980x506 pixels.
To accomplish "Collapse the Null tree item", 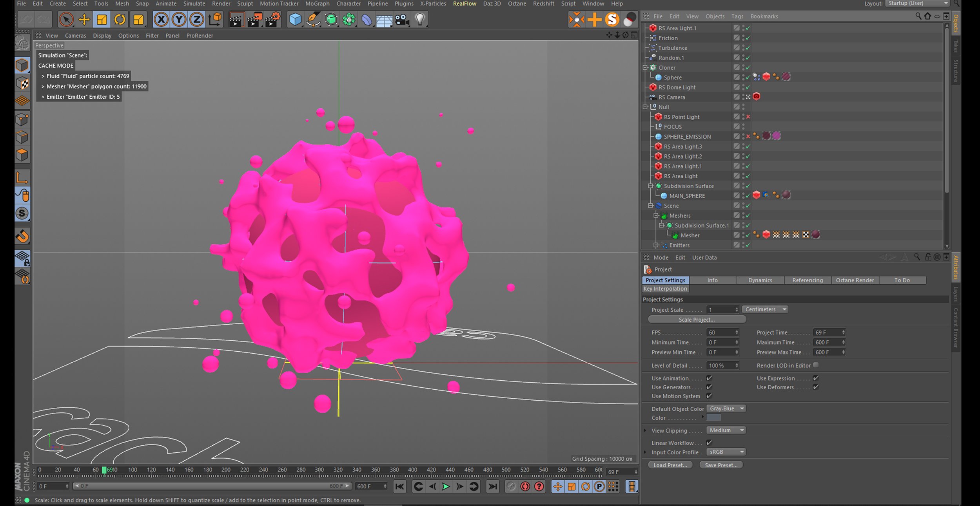I will click(x=645, y=107).
